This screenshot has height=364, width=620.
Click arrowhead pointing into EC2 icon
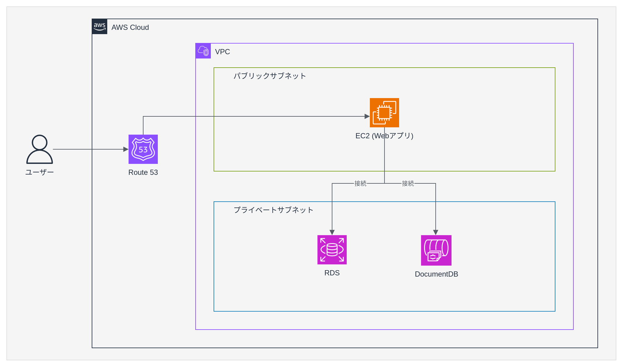[367, 116]
